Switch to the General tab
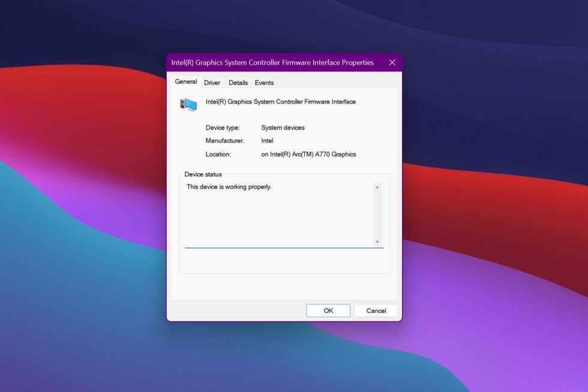Screen dimensions: 588x392 pyautogui.click(x=185, y=82)
